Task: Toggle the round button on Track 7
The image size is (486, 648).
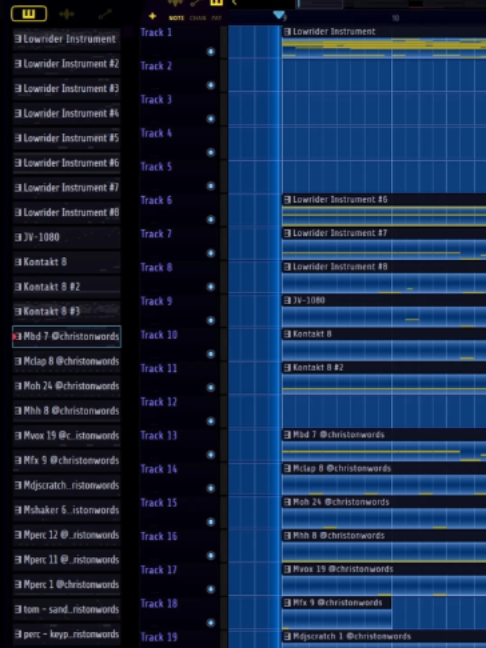Action: click(211, 253)
